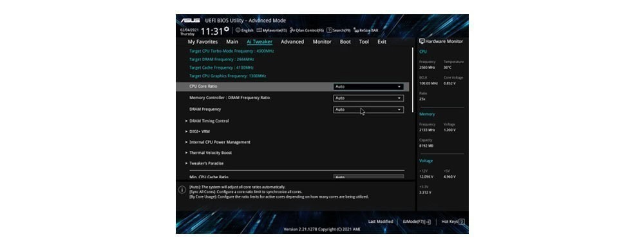Open the DRAM Frequency Ratio dropdown

(x=368, y=98)
